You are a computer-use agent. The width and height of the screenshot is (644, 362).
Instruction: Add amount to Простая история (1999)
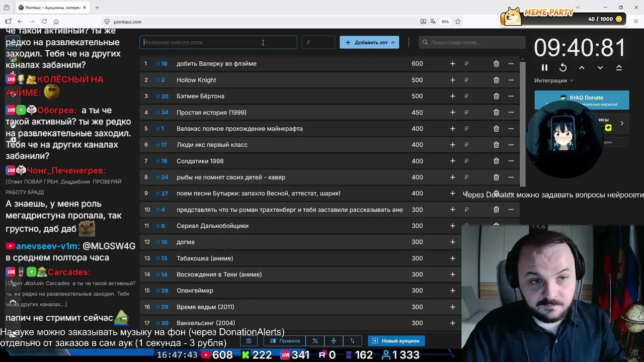click(x=452, y=112)
